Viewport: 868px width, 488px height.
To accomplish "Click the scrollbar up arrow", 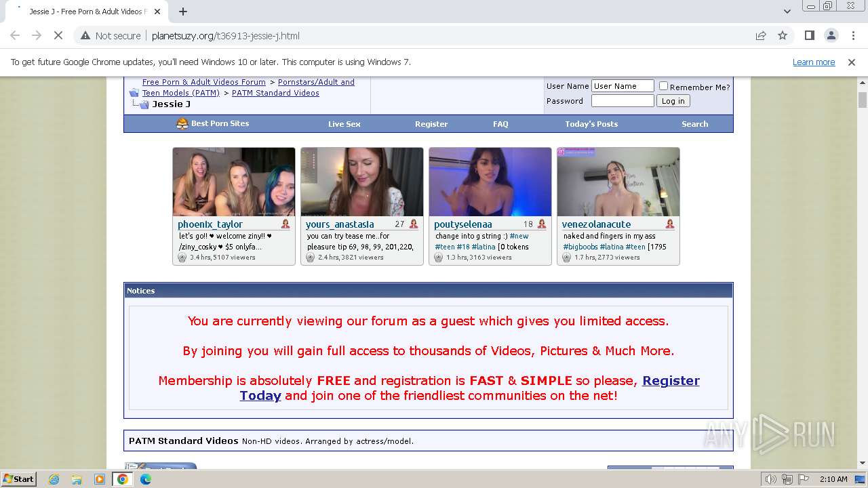I will click(863, 83).
